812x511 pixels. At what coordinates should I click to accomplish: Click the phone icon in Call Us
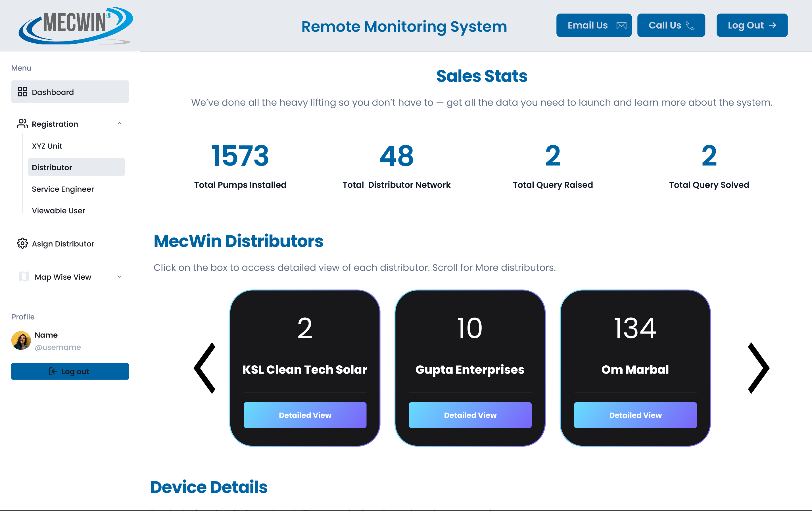click(x=690, y=26)
